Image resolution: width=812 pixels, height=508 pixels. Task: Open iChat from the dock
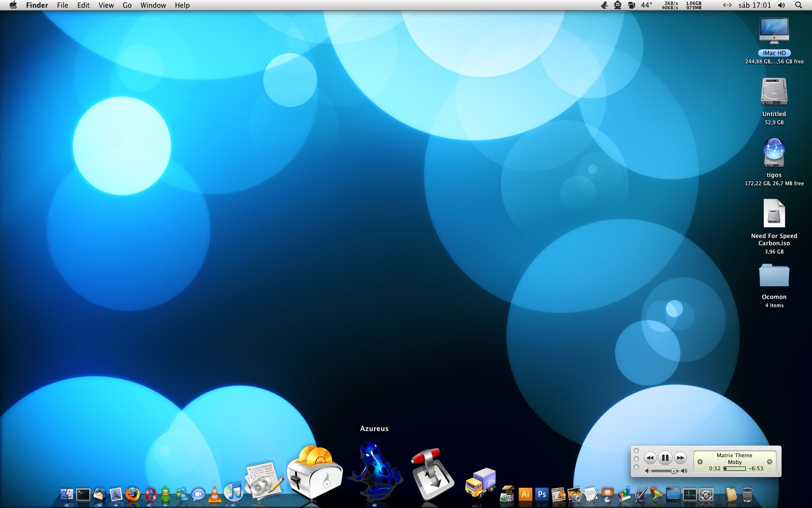pyautogui.click(x=198, y=494)
